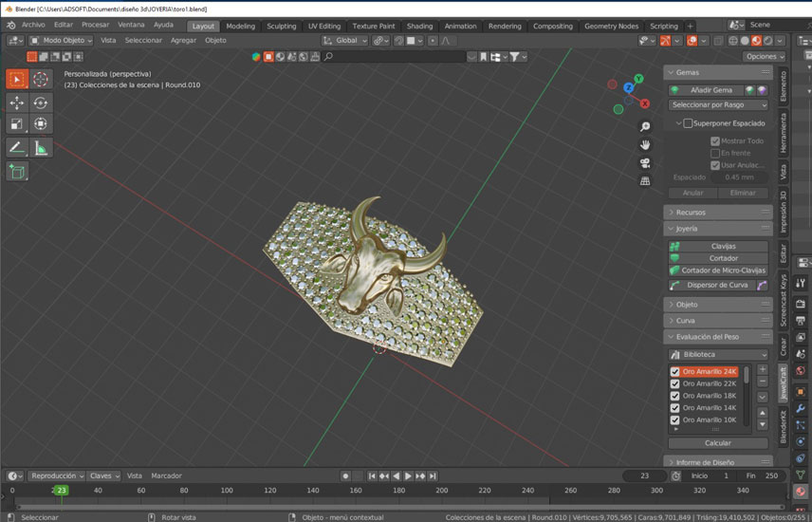Click the hand pan view icon
Viewport: 812px width, 522px height.
[x=645, y=144]
